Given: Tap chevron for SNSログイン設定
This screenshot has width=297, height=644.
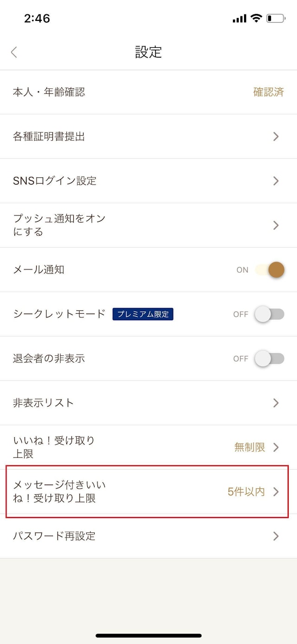Looking at the screenshot, I should tap(276, 181).
